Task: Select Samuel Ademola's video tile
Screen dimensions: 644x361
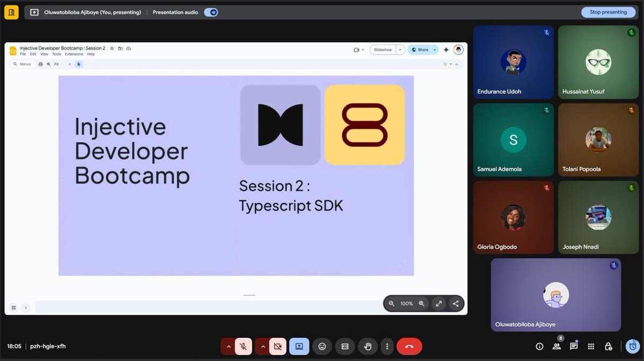Action: 514,140
